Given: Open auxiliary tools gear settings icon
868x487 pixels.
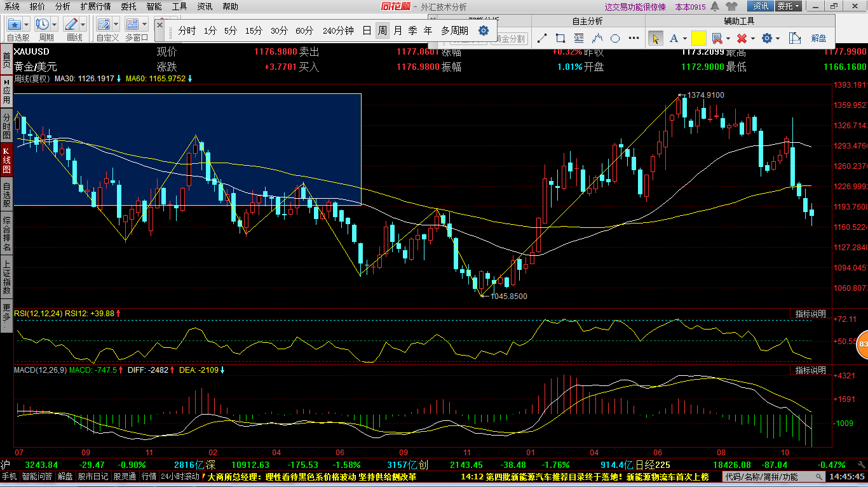Looking at the screenshot, I should 767,38.
